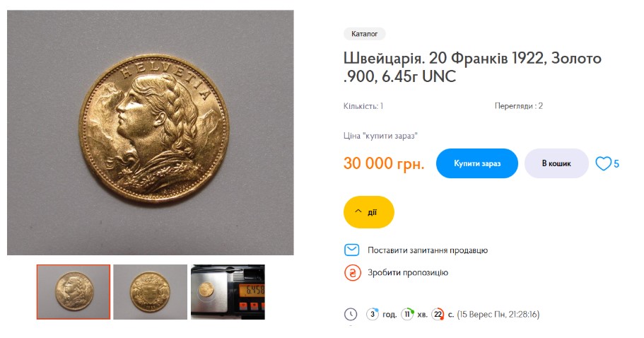Click the minutes countdown circle
Viewport: 644px width, 338px height.
click(x=408, y=314)
